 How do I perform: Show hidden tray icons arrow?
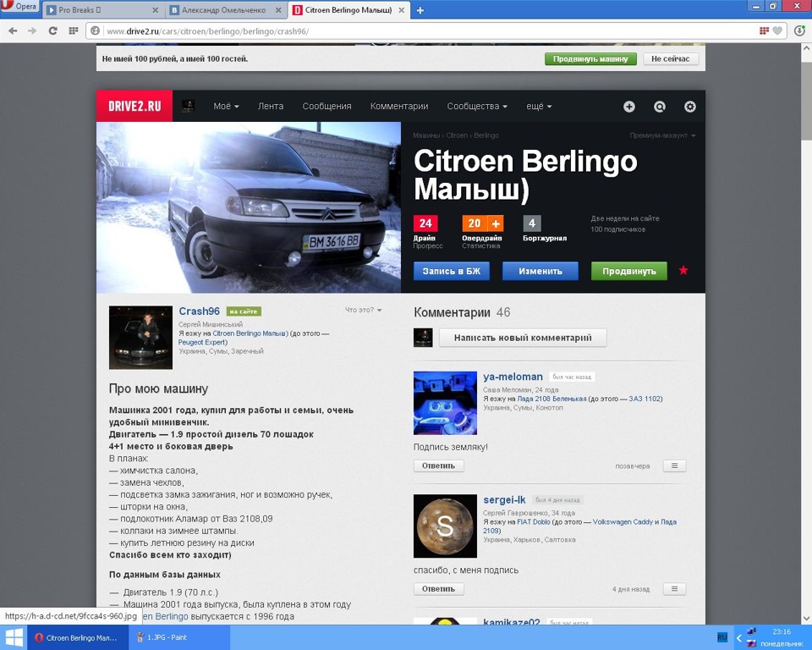(x=739, y=637)
